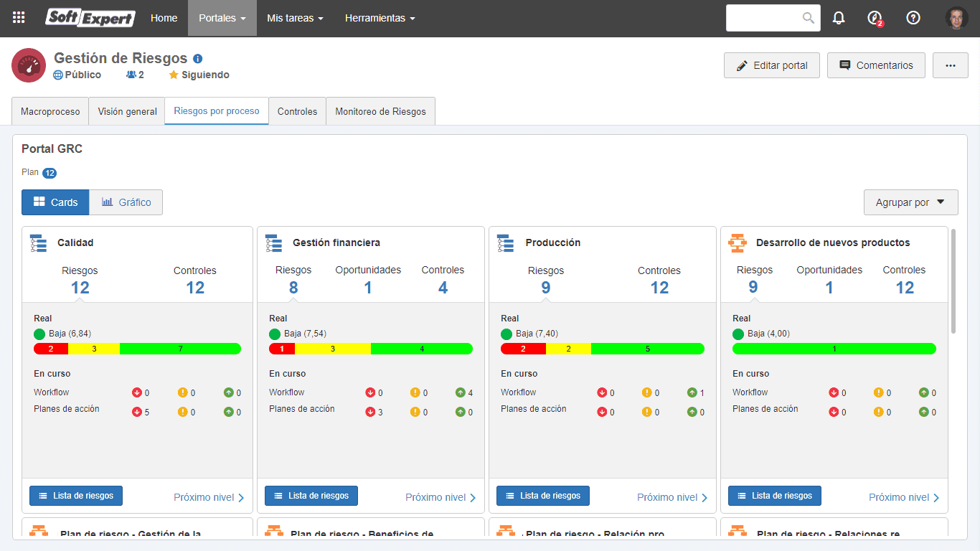Image resolution: width=980 pixels, height=551 pixels.
Task: Open the Monitoreo de Riesgos tab
Action: (380, 111)
